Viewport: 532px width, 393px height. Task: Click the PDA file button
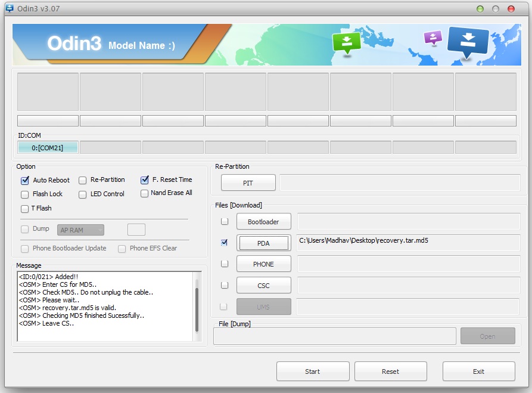[x=263, y=243]
